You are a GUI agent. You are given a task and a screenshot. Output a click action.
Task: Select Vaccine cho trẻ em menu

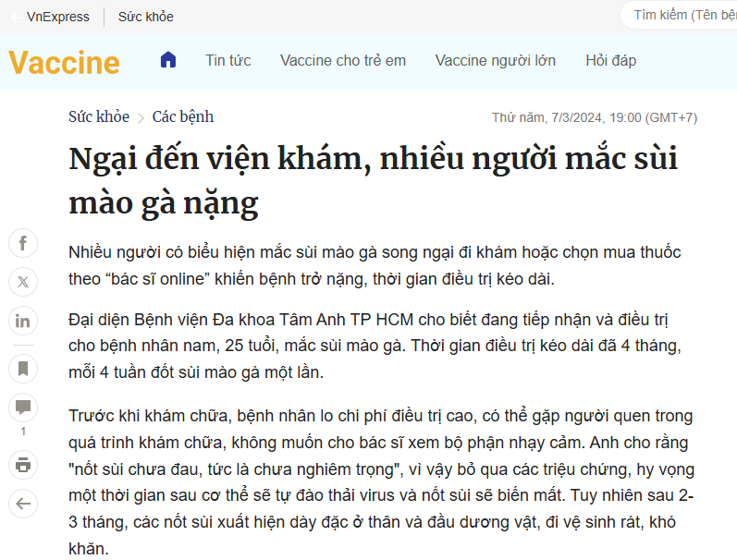(343, 61)
